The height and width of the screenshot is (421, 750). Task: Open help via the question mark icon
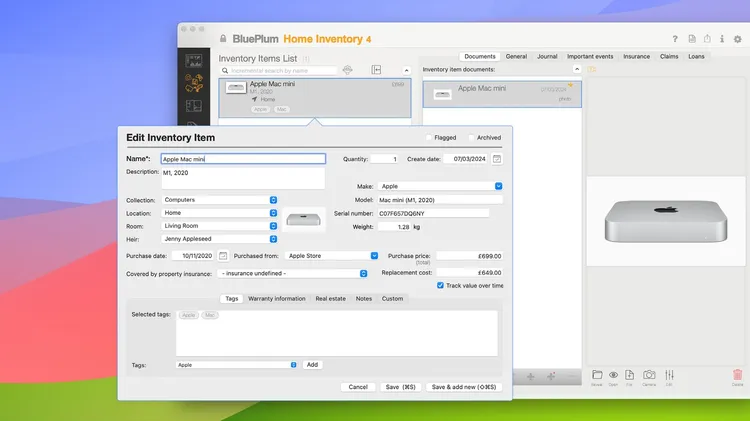tap(675, 39)
